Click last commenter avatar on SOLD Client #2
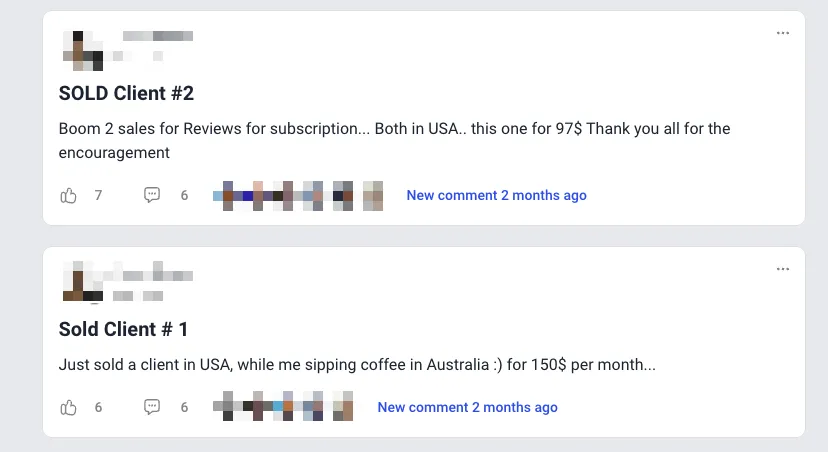This screenshot has height=452, width=828. click(x=373, y=196)
